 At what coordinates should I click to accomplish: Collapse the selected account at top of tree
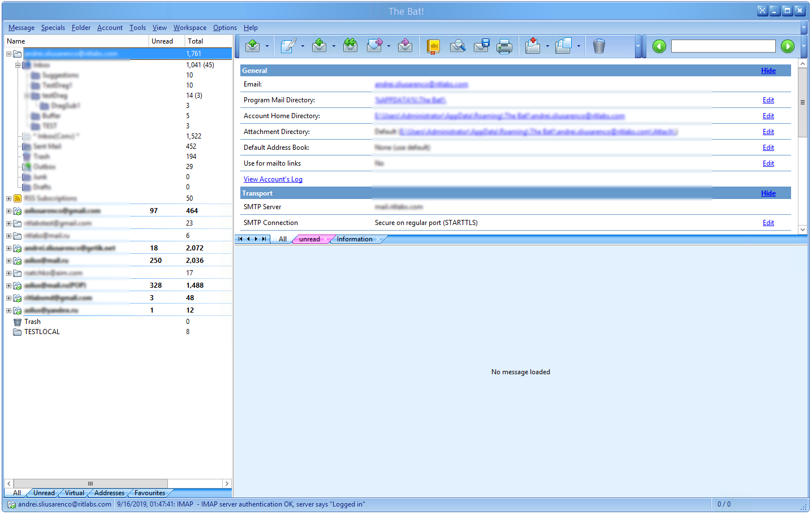(8, 54)
